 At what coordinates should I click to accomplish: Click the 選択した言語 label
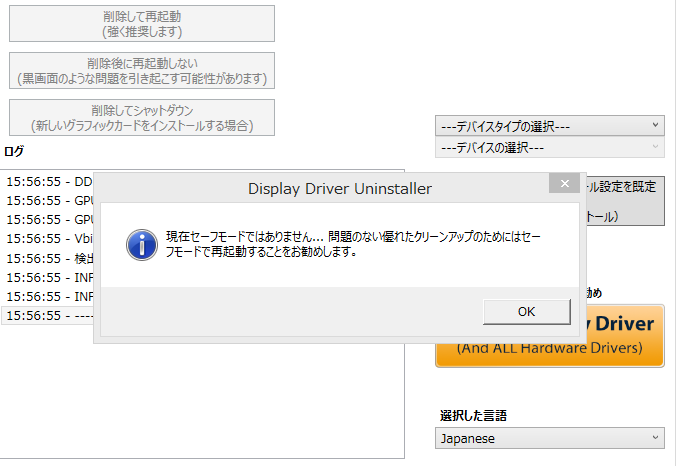coord(473,416)
